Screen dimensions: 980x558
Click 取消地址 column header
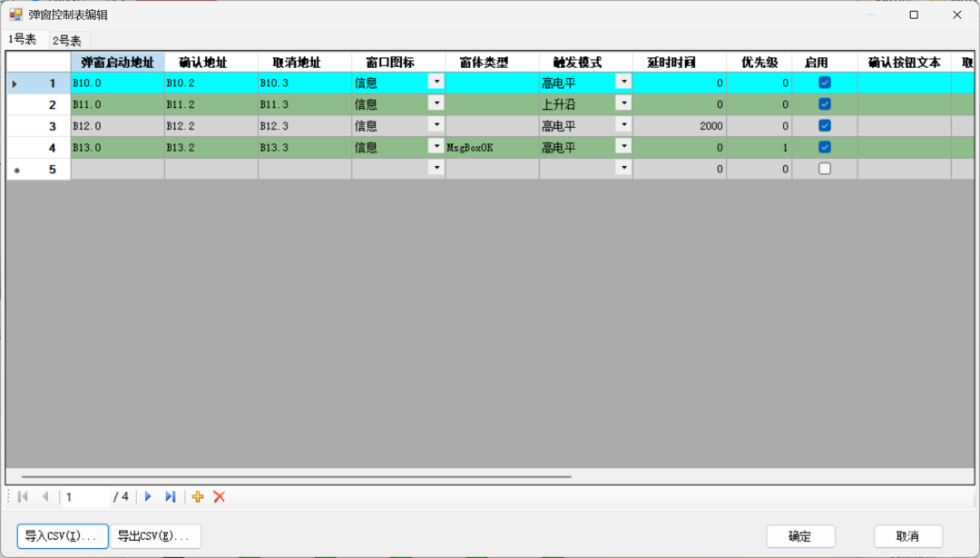click(305, 63)
